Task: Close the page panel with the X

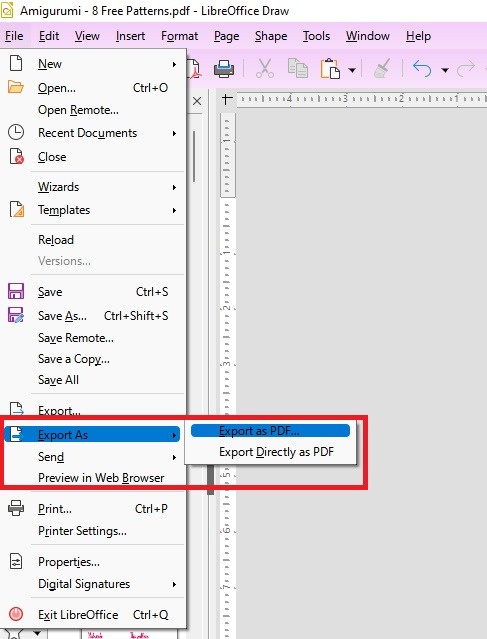Action: (197, 101)
